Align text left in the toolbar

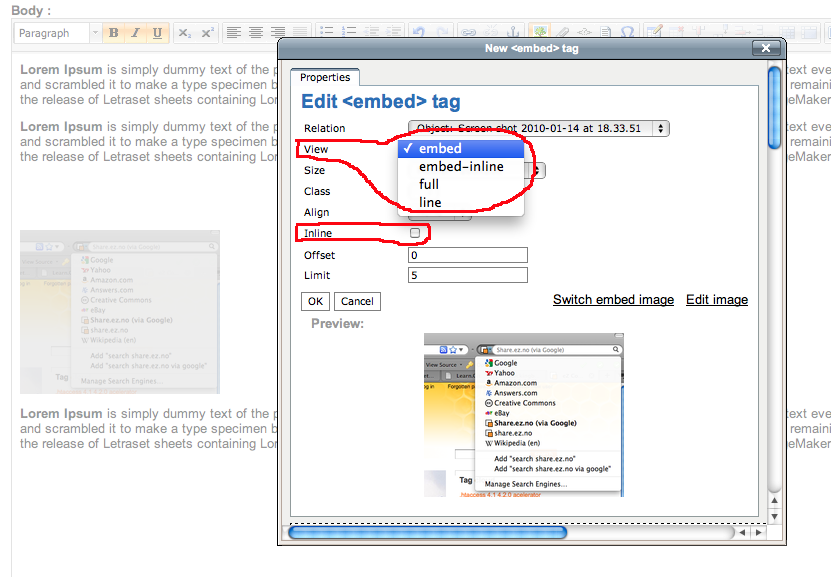(234, 33)
